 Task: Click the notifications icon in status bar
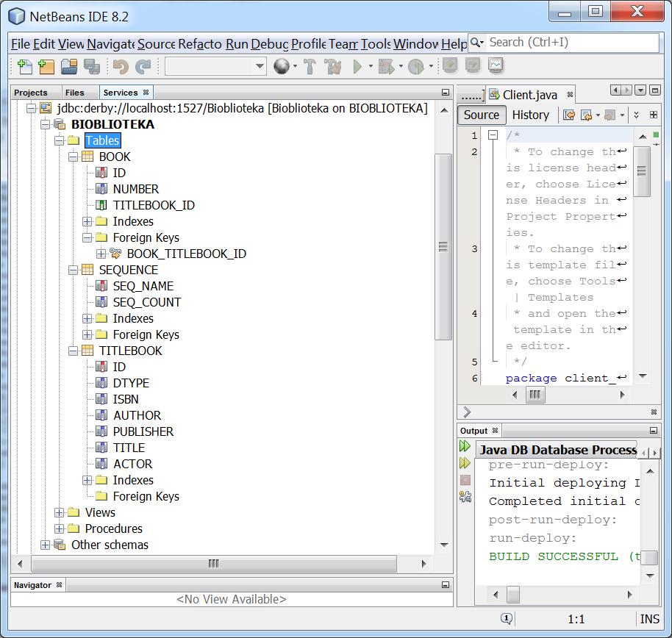pos(506,618)
